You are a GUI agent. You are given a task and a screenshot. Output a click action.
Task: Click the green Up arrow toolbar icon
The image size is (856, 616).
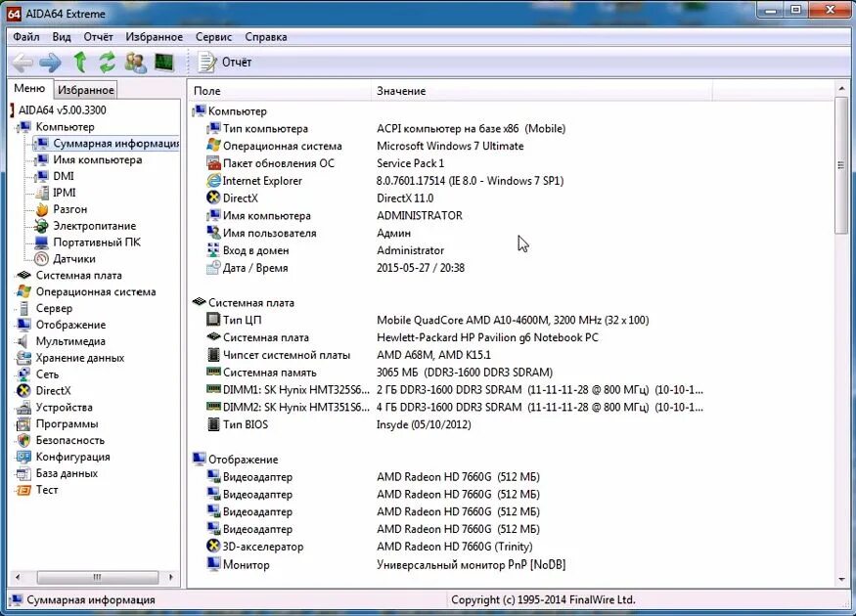click(x=80, y=63)
